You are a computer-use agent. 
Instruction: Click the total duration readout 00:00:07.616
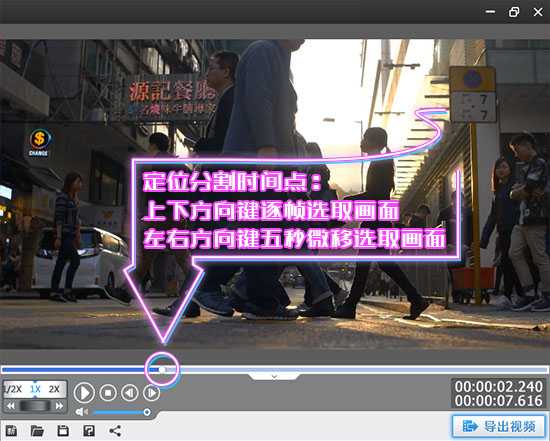pyautogui.click(x=498, y=401)
